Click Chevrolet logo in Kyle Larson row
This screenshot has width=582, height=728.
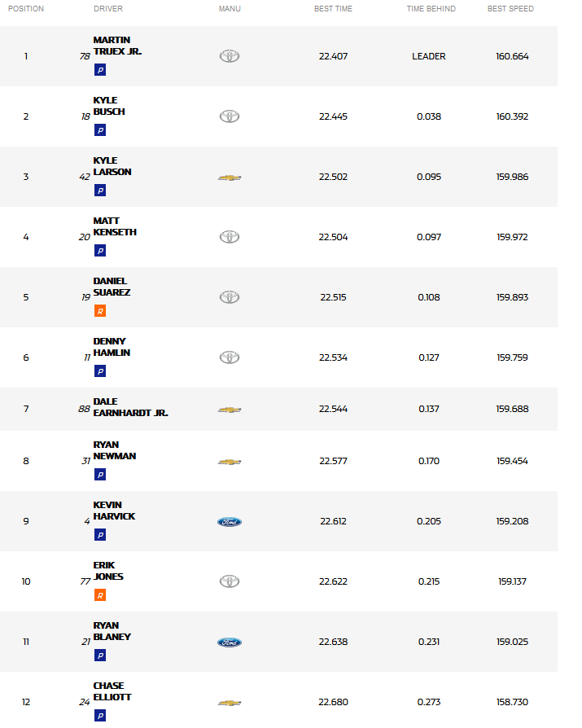coord(230,177)
